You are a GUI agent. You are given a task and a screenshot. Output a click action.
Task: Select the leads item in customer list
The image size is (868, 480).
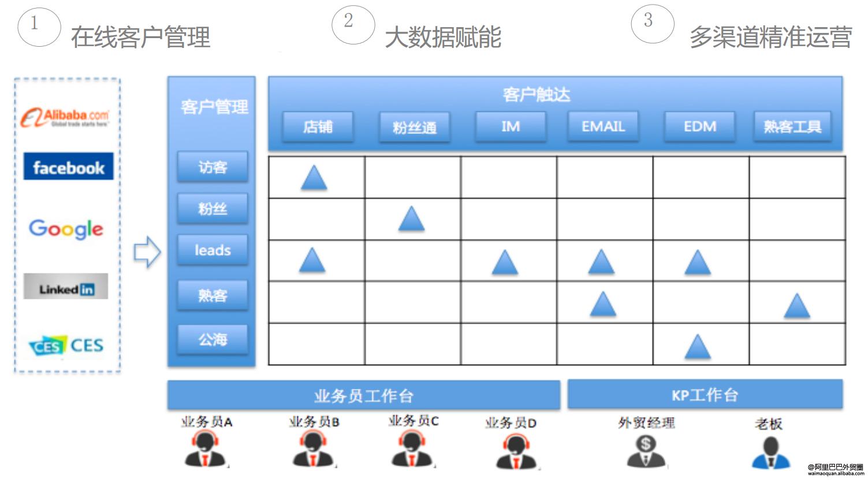(x=213, y=250)
